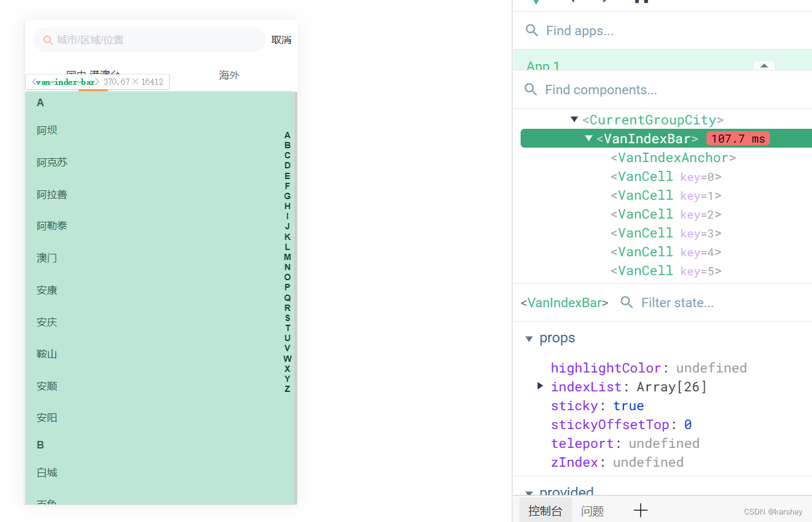Collapse the CurrentGroupCity tree node
Image resolution: width=812 pixels, height=522 pixels.
point(574,119)
